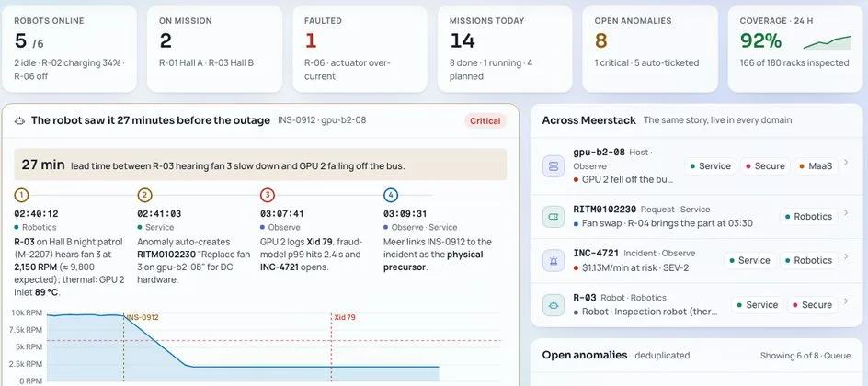Image resolution: width=868 pixels, height=386 pixels.
Task: Click the 02:40:12 timestamp
Action: 36,213
